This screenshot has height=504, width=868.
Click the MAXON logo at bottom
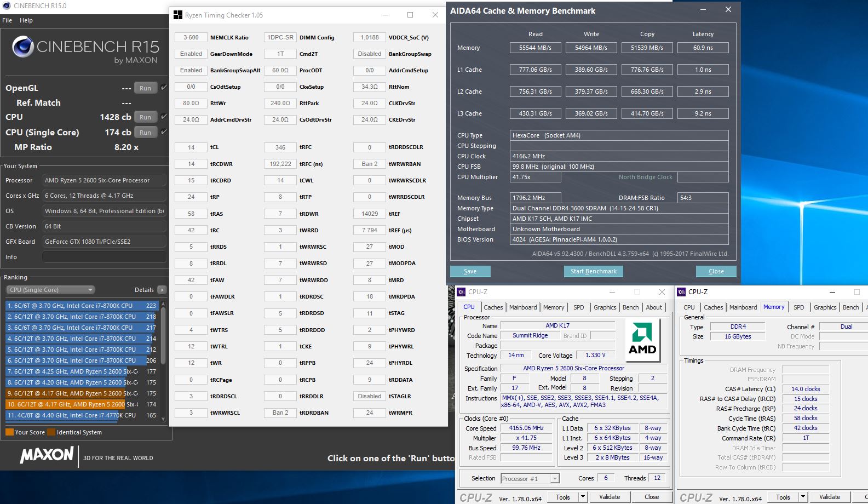pyautogui.click(x=47, y=455)
